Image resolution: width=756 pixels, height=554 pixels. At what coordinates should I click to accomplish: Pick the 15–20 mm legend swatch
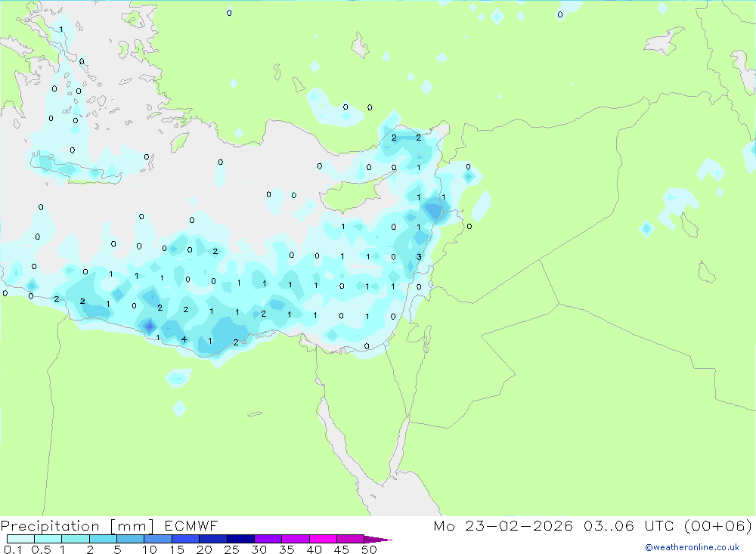click(185, 539)
